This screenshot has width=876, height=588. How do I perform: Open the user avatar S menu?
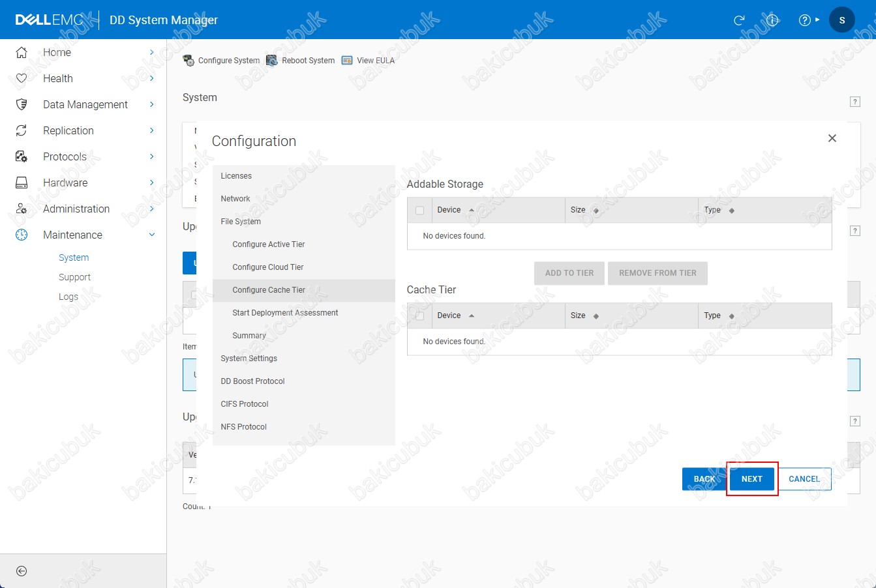[x=842, y=20]
